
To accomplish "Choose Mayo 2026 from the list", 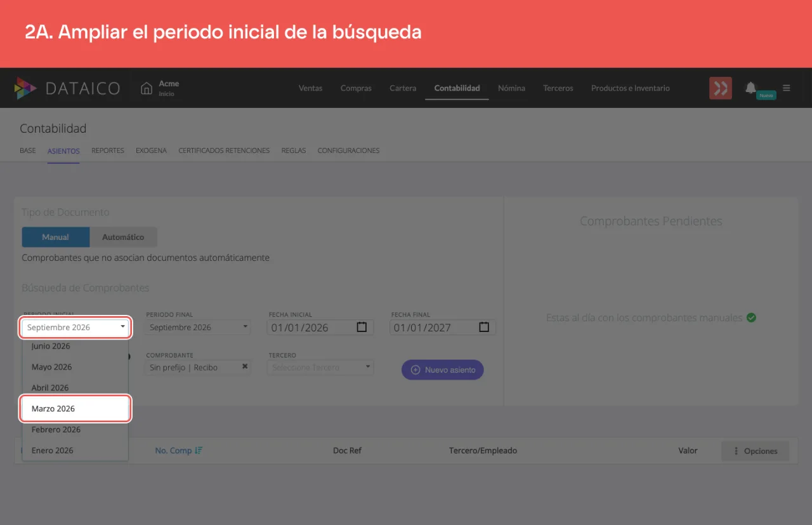I will click(x=75, y=367).
